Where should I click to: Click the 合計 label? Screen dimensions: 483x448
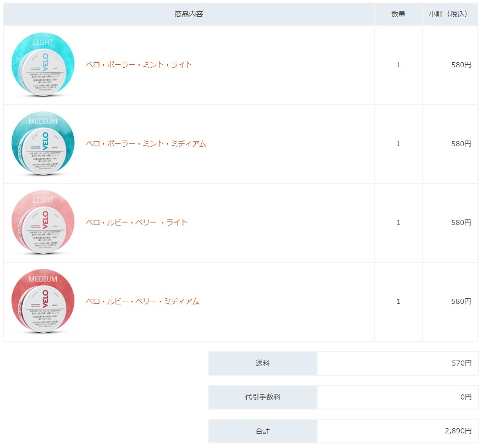(262, 431)
